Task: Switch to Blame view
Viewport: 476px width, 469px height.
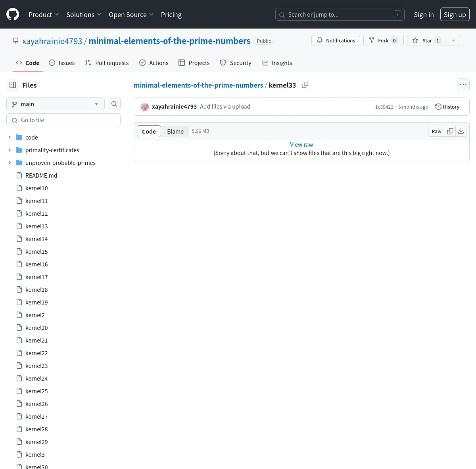Action: [175, 131]
